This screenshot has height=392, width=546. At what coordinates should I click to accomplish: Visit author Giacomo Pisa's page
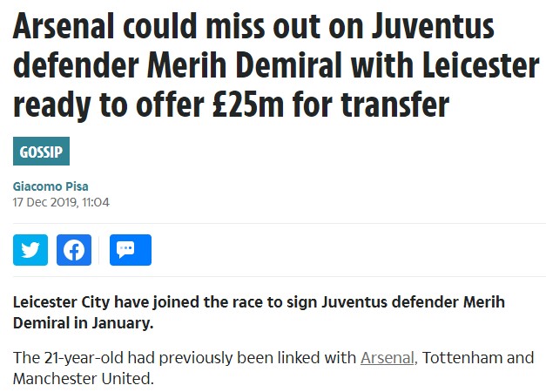point(51,186)
